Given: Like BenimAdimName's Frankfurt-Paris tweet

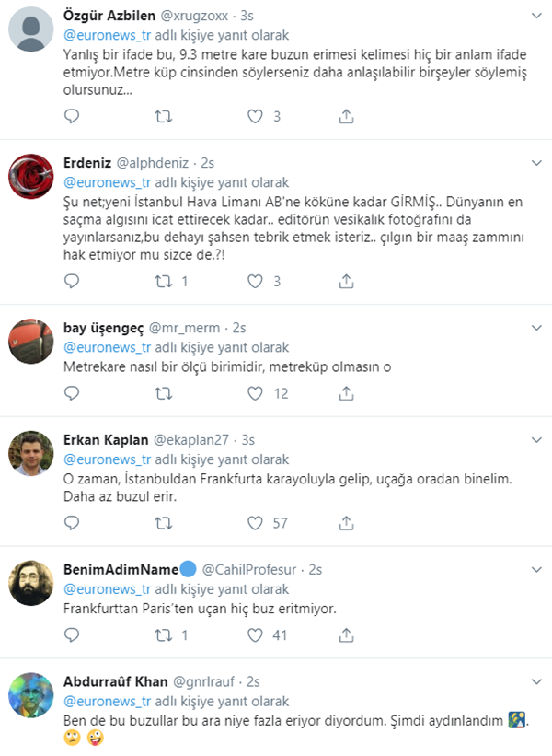Looking at the screenshot, I should pyautogui.click(x=256, y=634).
